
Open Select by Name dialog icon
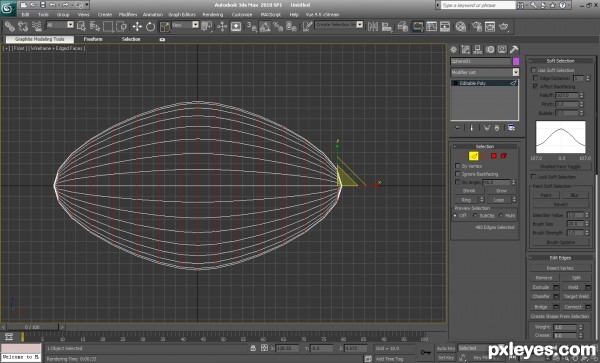click(95, 26)
